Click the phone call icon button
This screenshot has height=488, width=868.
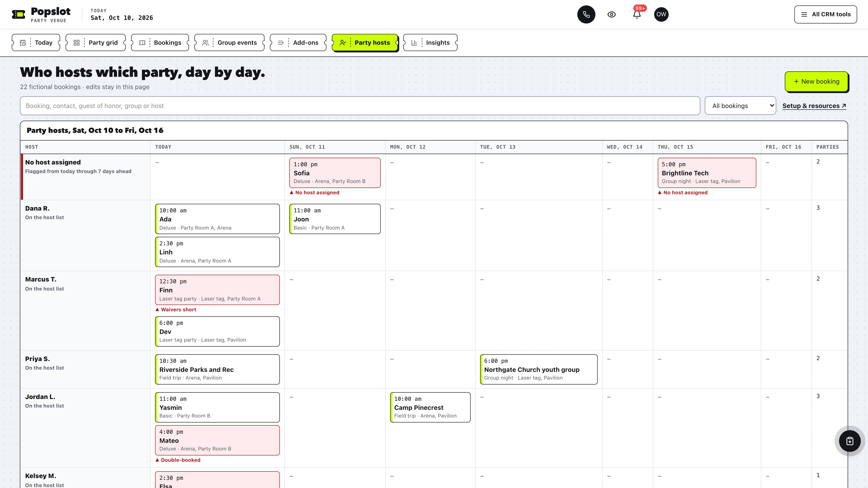[586, 14]
